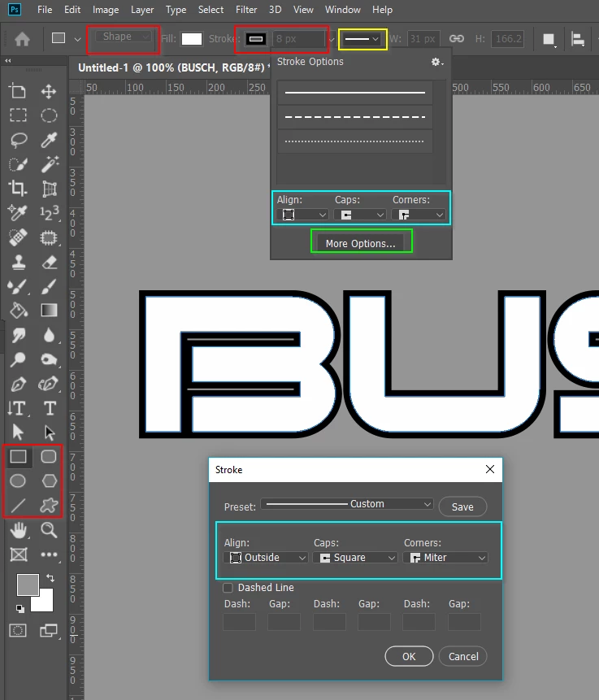The image size is (599, 700).
Task: Select the Horizontal Type tool
Action: tap(50, 408)
